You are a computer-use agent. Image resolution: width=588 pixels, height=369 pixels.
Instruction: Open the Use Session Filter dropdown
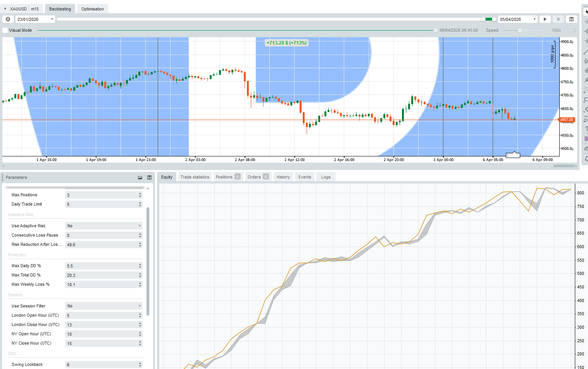pyautogui.click(x=139, y=305)
